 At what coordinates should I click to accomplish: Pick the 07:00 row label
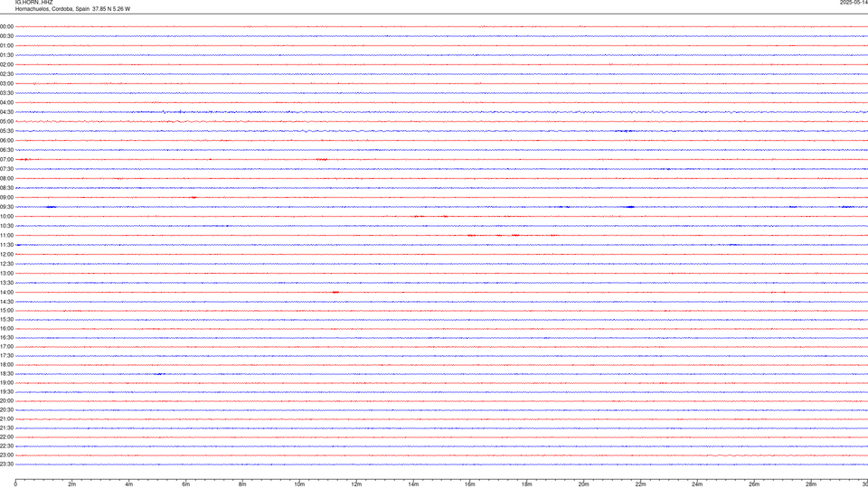(6, 159)
